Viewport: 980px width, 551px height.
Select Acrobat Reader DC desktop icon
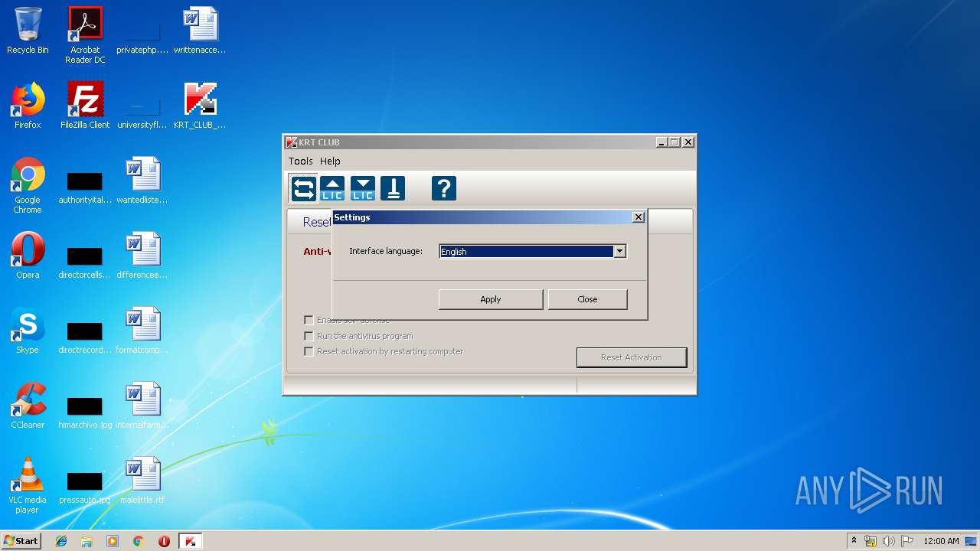pos(86,35)
